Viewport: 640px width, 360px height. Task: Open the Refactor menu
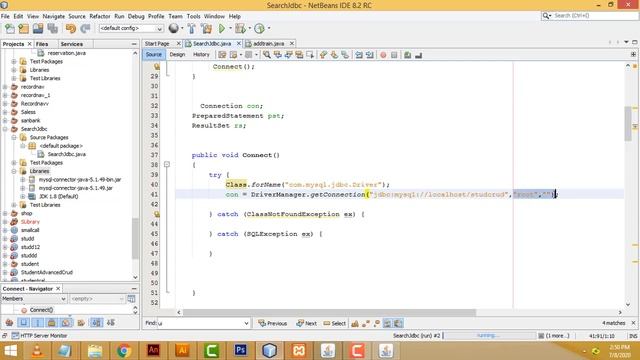pyautogui.click(x=100, y=16)
